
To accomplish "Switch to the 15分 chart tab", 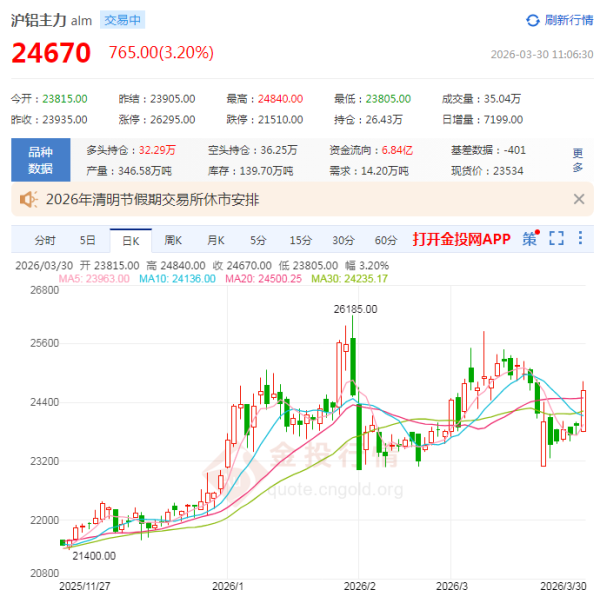I will coord(300,240).
